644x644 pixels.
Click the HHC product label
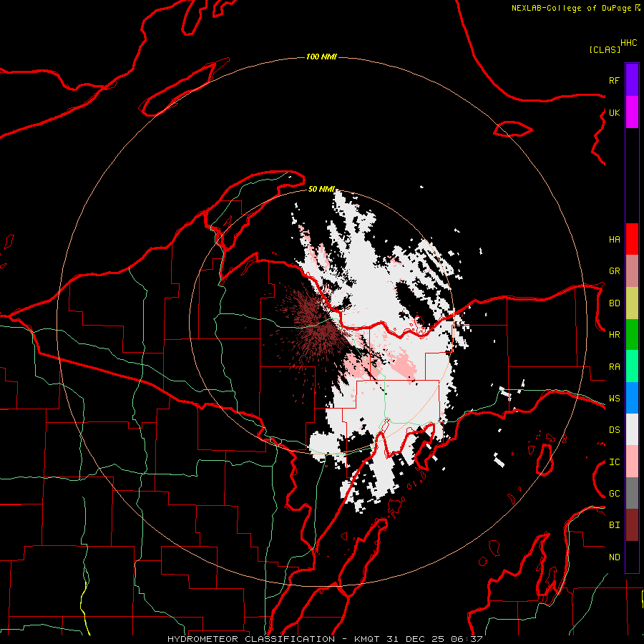628,43
